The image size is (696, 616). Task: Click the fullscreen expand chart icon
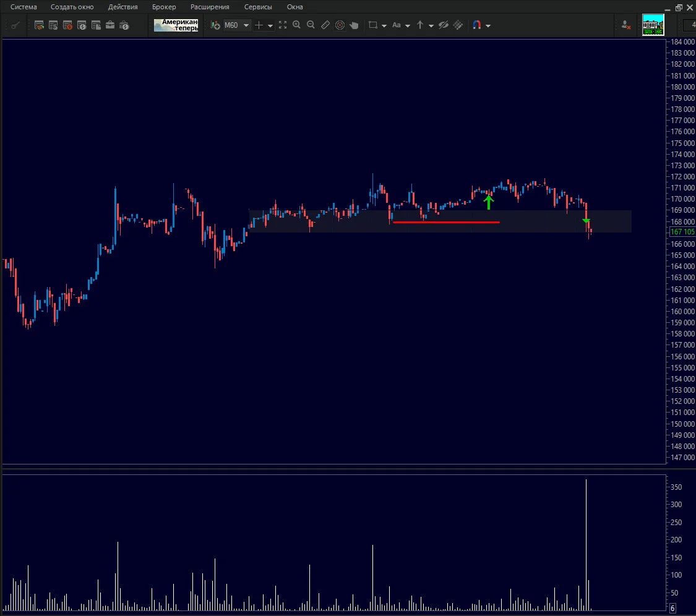pos(283,25)
